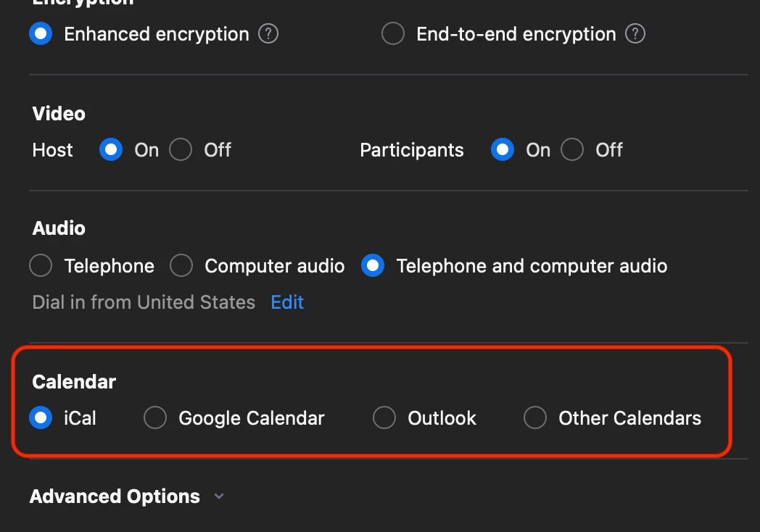Select End-to-end encryption option
Screen dimensions: 760x532
393,34
